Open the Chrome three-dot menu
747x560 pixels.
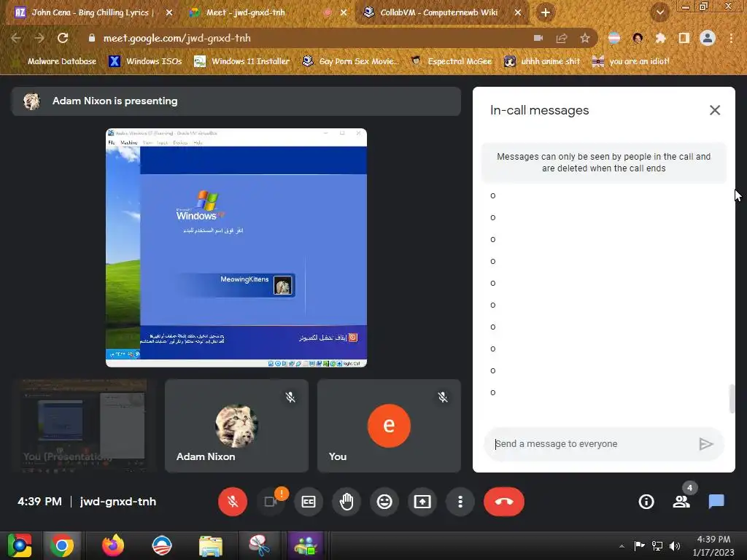(731, 38)
